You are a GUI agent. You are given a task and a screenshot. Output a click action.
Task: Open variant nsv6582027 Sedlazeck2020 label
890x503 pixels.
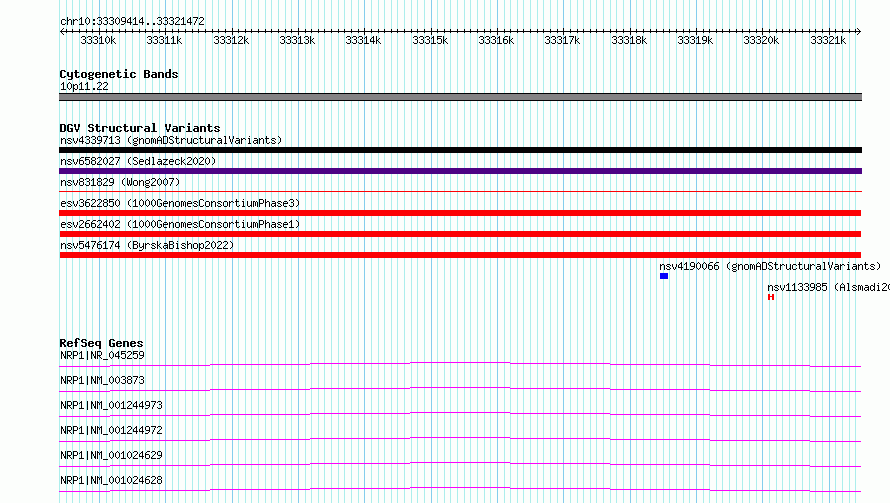pos(138,161)
